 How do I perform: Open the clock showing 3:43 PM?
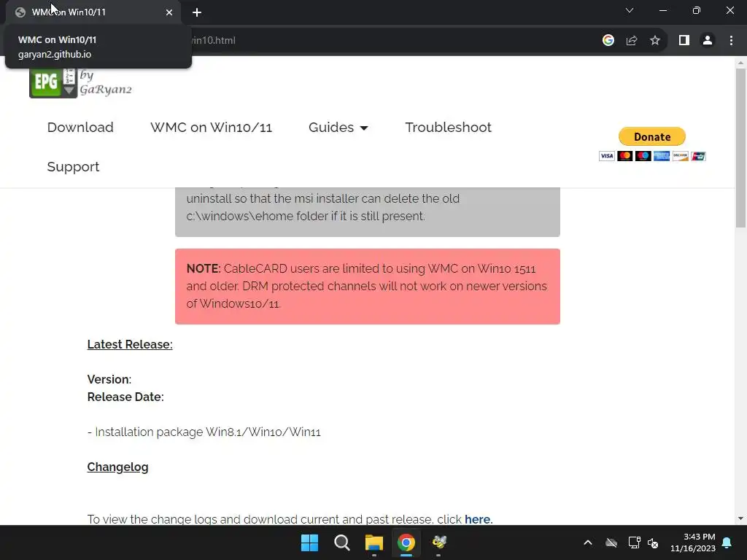coord(693,542)
